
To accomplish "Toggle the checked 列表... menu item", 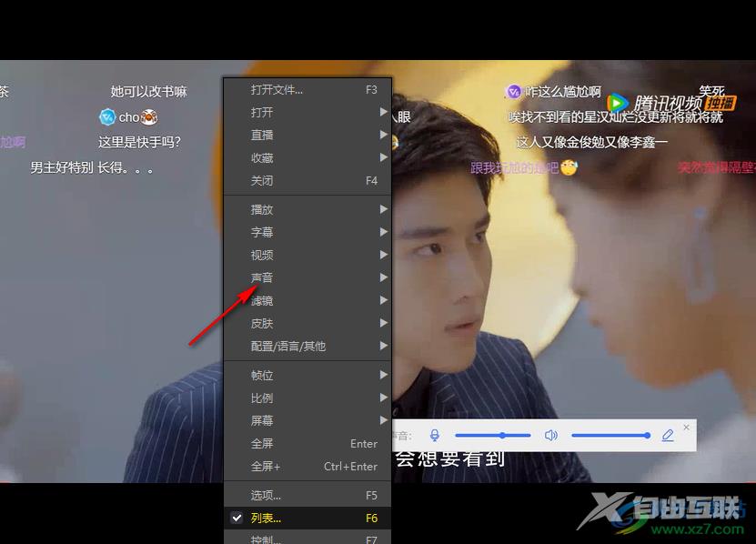I will pyautogui.click(x=307, y=518).
